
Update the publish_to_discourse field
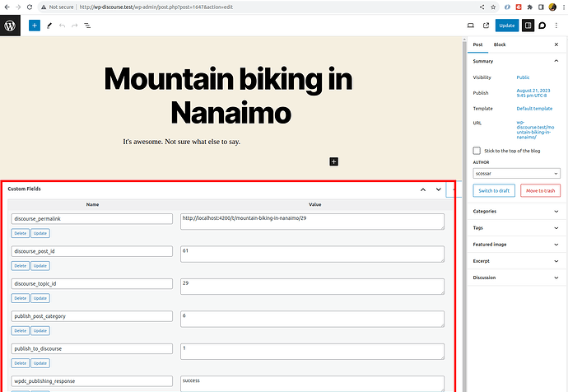tap(40, 363)
